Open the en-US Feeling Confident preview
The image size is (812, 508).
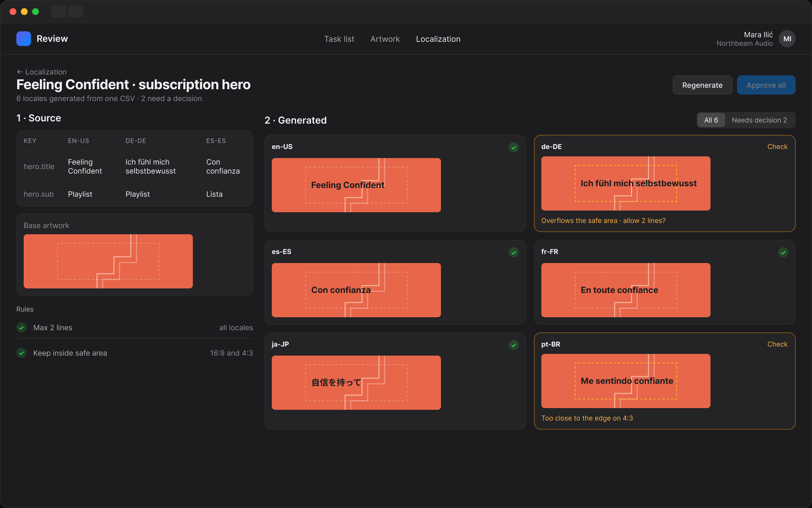pos(356,185)
